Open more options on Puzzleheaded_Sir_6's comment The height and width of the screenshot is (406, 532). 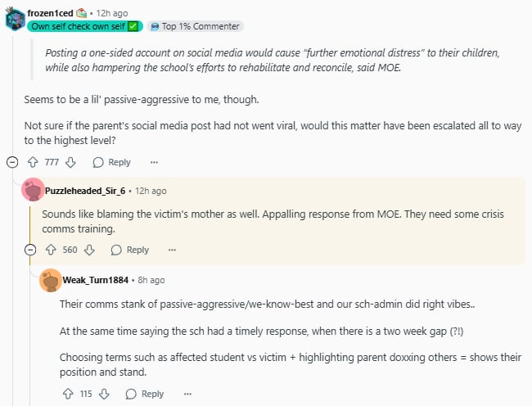[x=172, y=250]
